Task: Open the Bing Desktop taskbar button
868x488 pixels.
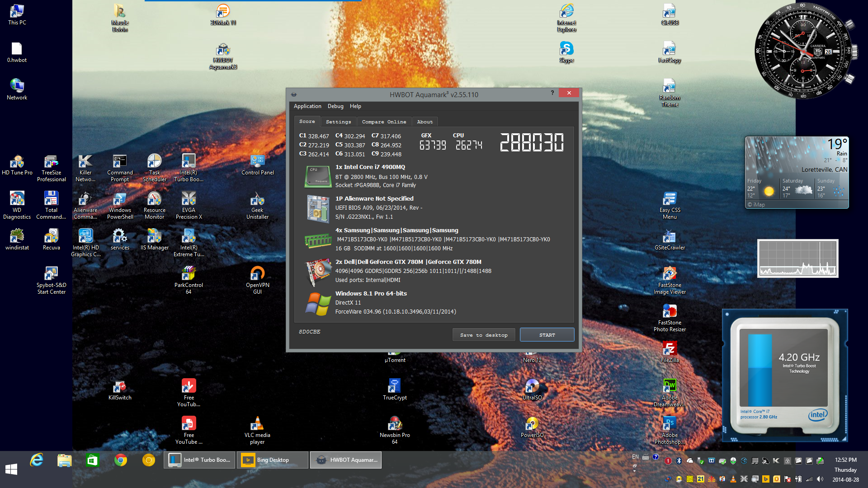Action: coord(273,460)
